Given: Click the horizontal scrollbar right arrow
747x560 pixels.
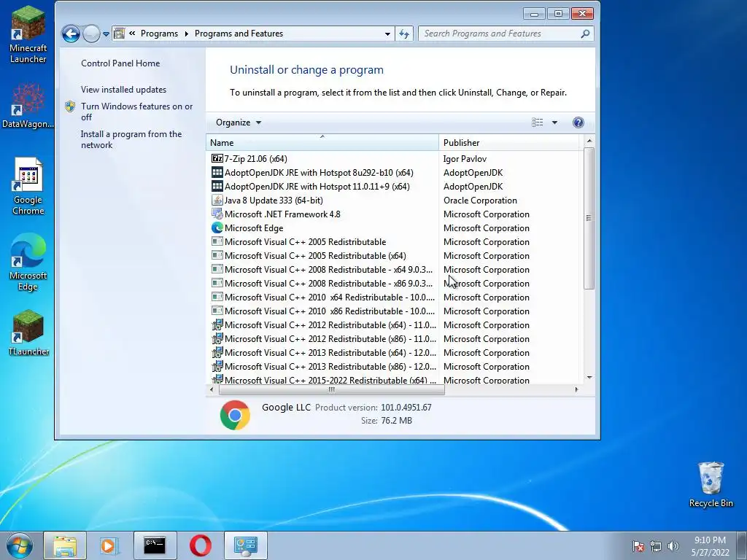Looking at the screenshot, I should coord(576,389).
